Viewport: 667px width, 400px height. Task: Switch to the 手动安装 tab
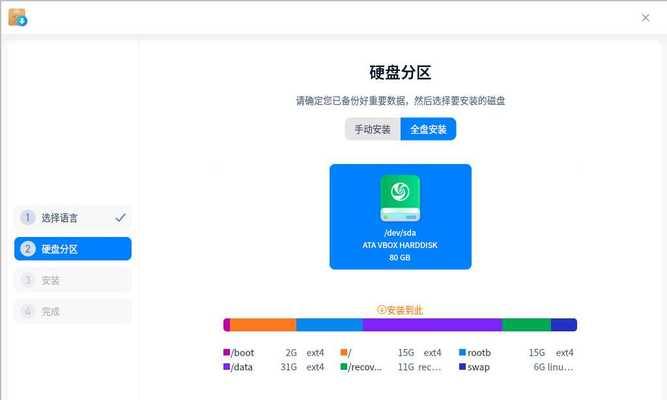coord(372,129)
